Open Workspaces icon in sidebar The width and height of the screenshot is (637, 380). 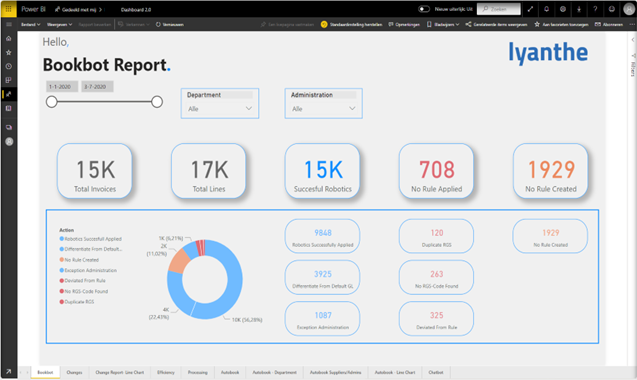coord(9,127)
